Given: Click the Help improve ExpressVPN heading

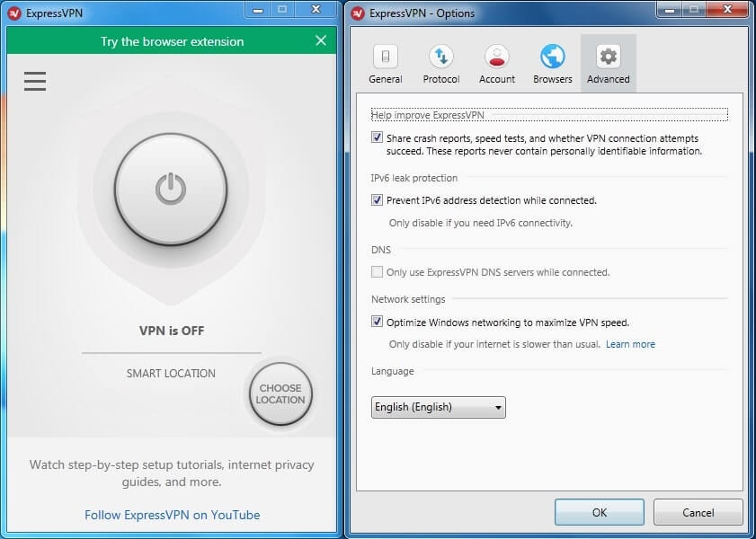Looking at the screenshot, I should click(427, 115).
